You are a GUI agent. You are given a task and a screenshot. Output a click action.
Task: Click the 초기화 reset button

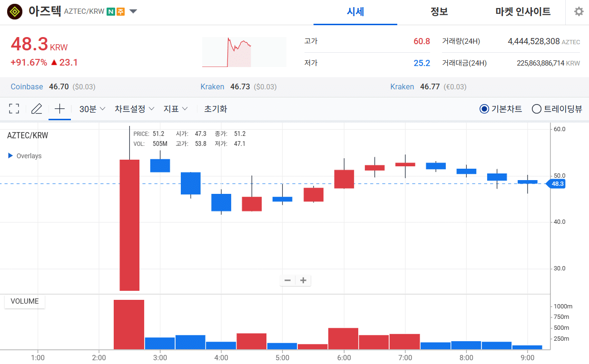(x=216, y=108)
